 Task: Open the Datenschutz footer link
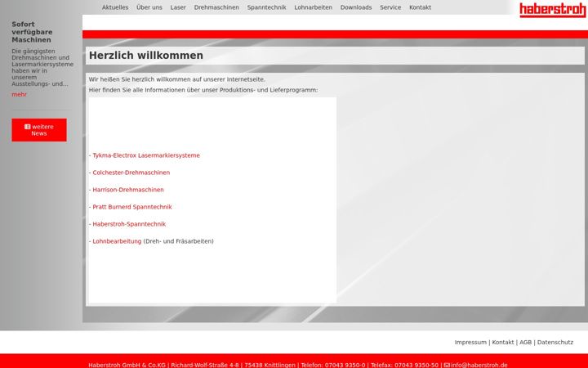(x=555, y=342)
